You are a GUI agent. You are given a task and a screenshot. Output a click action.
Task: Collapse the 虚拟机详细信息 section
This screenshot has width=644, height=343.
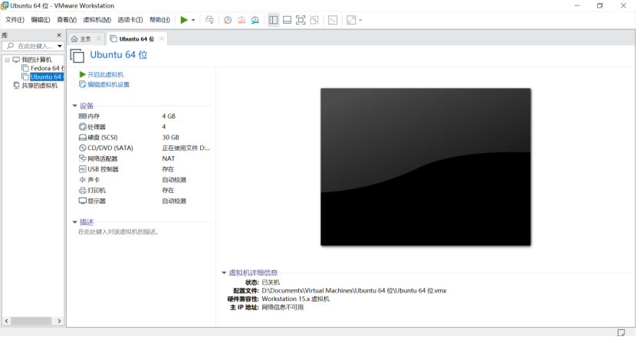pos(224,273)
